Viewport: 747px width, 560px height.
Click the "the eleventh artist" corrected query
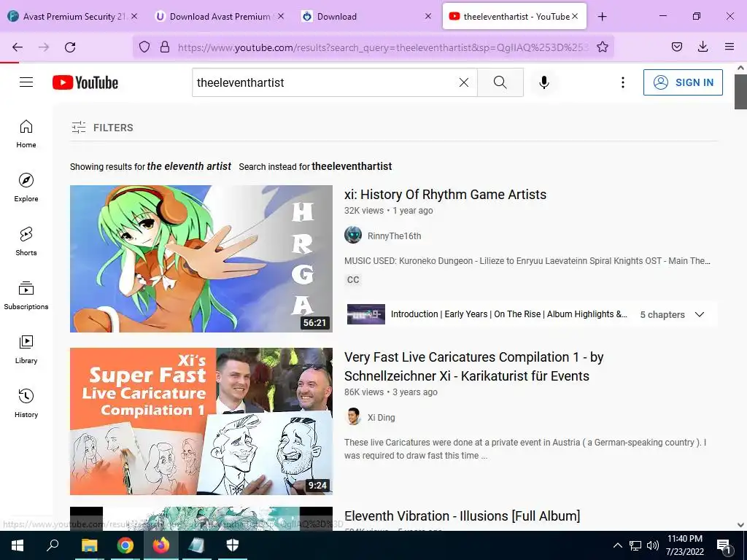click(x=189, y=166)
